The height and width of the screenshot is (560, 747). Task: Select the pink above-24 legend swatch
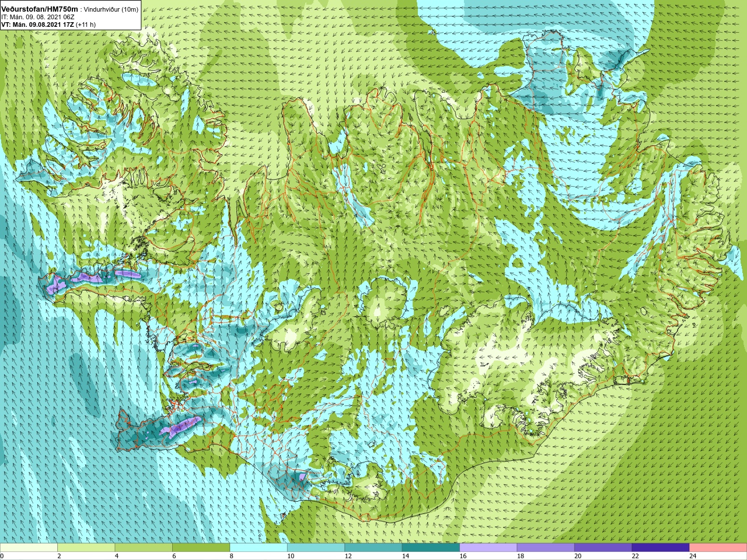click(718, 547)
